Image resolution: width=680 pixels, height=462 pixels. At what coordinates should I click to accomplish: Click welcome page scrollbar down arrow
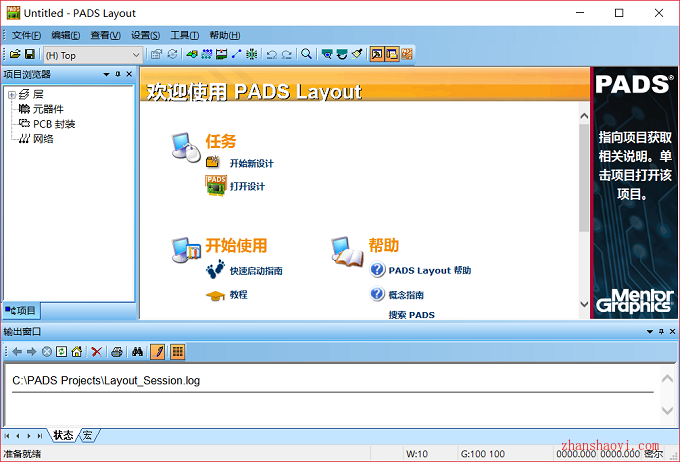click(x=584, y=304)
